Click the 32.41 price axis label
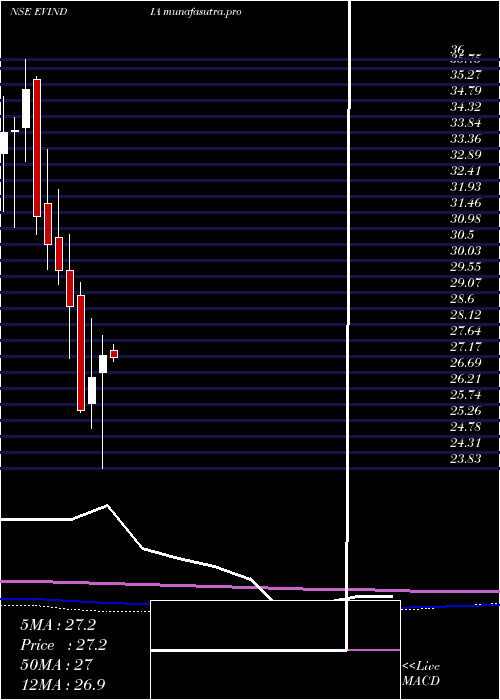The height and width of the screenshot is (700, 500). point(466,171)
